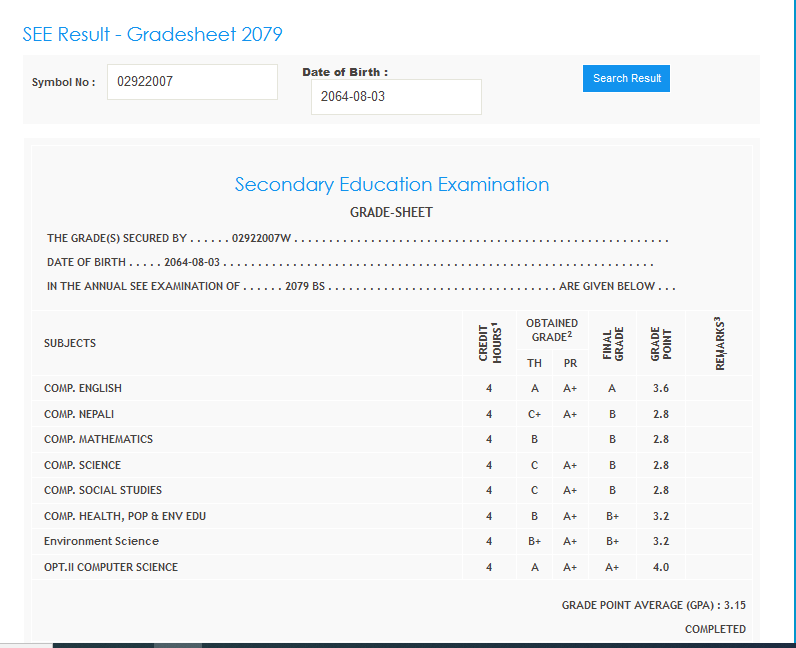Focus the Symbol No input field

click(x=192, y=82)
